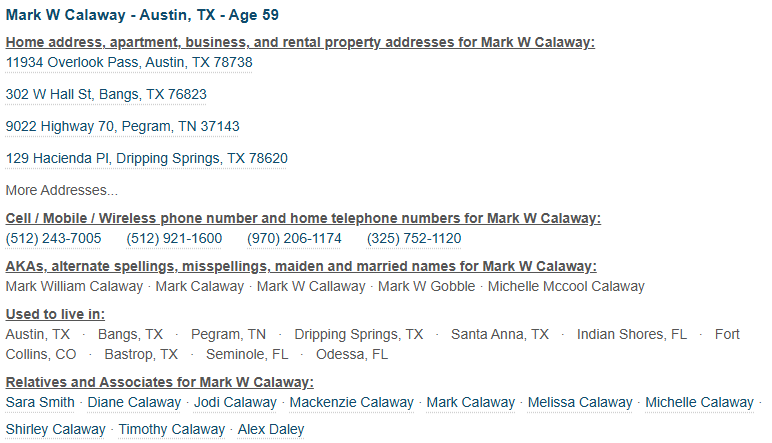Select phone number (512) 243-7005
Image resolution: width=772 pixels, height=443 pixels.
coord(53,239)
